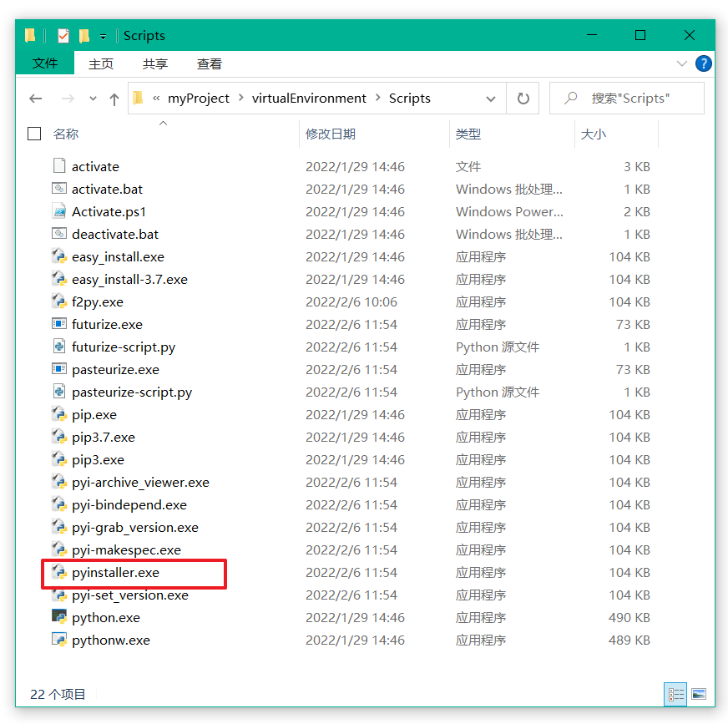Click the activate.bat batch file icon

59,189
